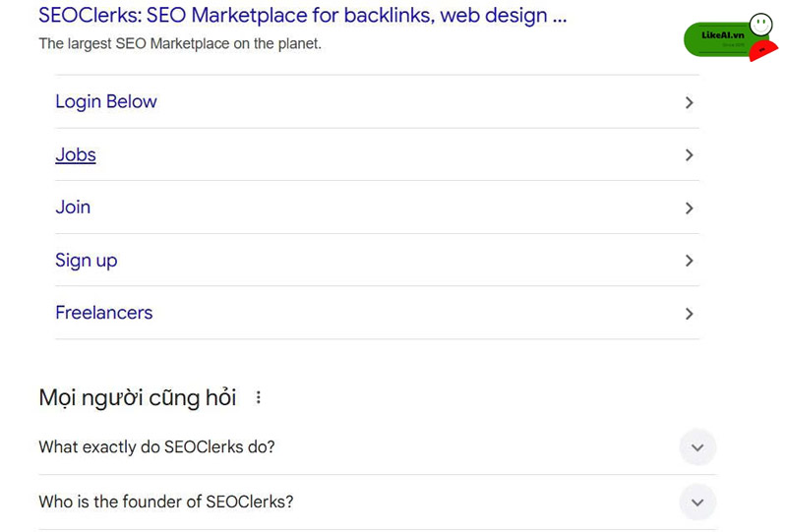Click the question Who is the founder of SEOClerks?
The height and width of the screenshot is (532, 787).
click(166, 502)
